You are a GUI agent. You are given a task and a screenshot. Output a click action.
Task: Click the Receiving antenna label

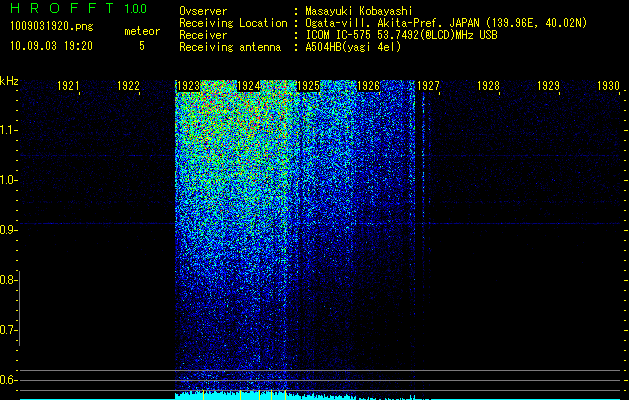[x=230, y=47]
